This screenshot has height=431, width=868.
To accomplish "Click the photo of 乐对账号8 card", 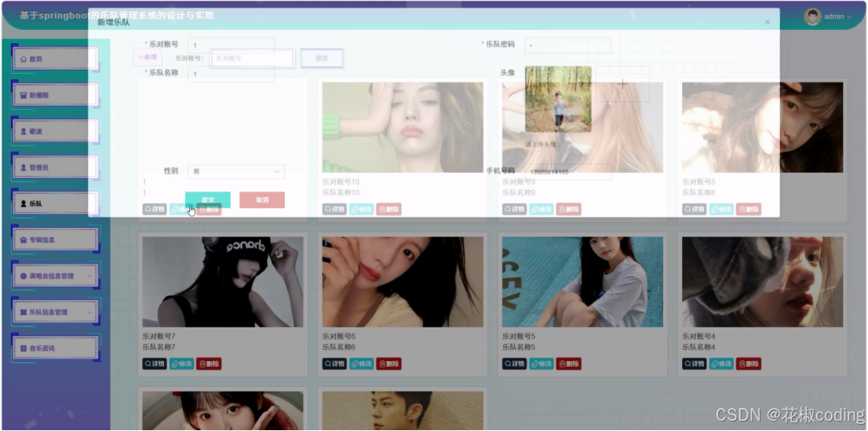I will pos(762,127).
